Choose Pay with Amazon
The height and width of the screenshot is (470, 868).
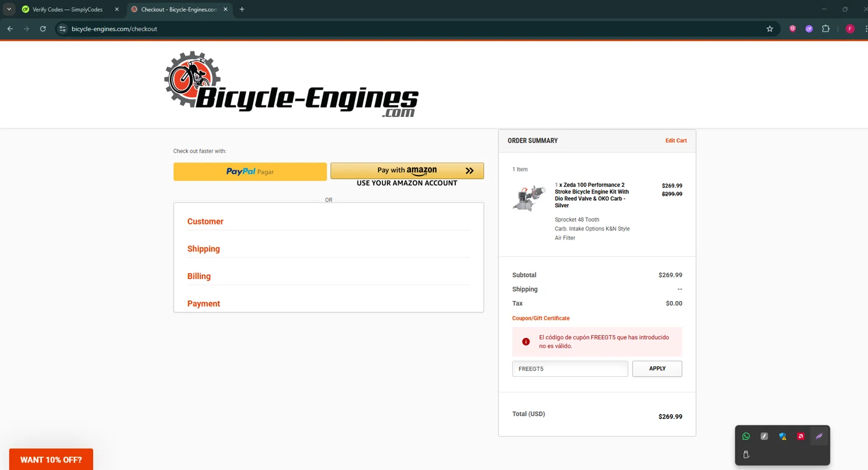(407, 171)
